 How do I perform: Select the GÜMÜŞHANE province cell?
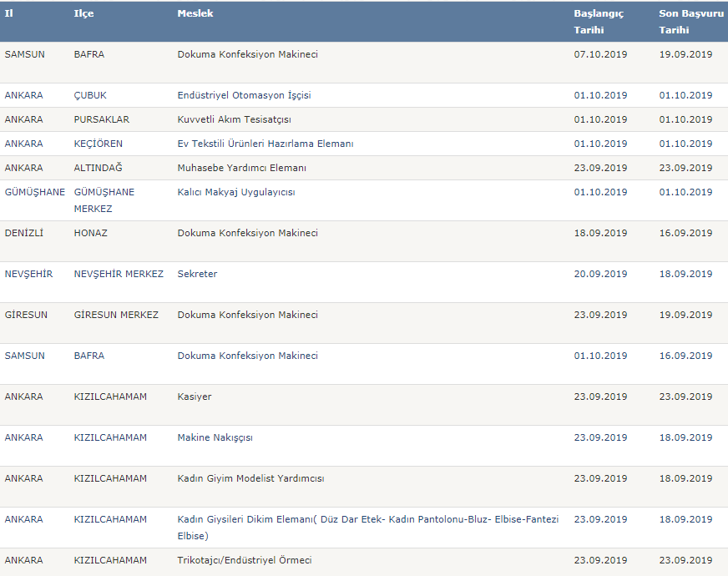pyautogui.click(x=34, y=192)
